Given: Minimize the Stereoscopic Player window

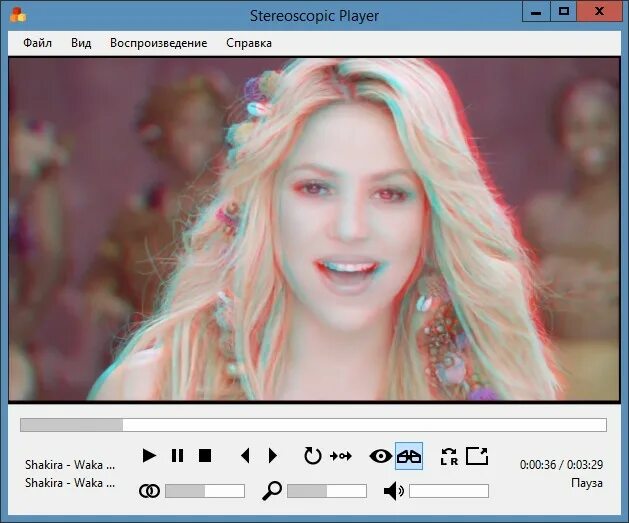Looking at the screenshot, I should coord(536,11).
